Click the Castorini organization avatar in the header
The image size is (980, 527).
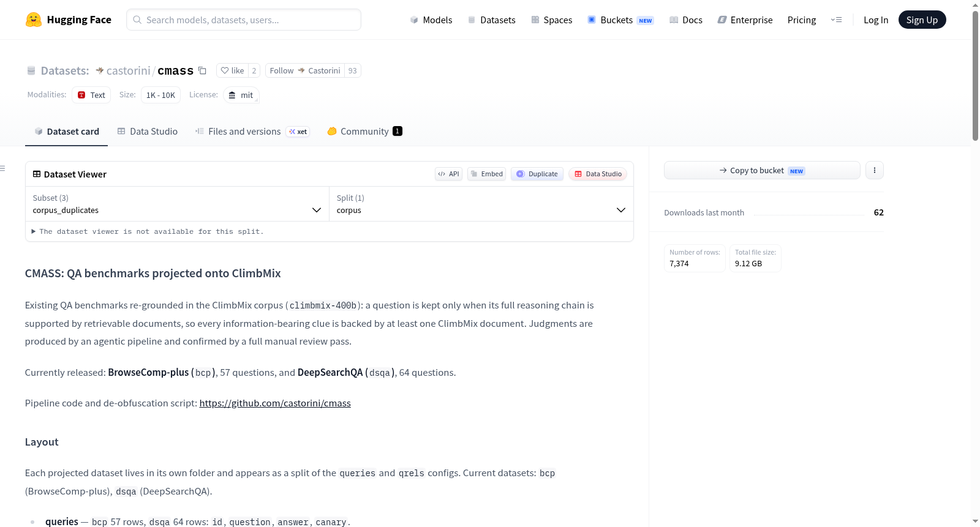(100, 70)
